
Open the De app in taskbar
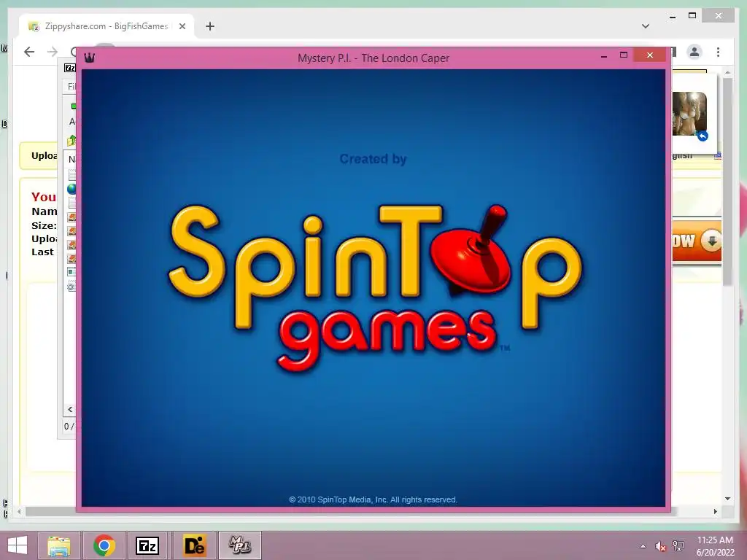click(x=194, y=545)
